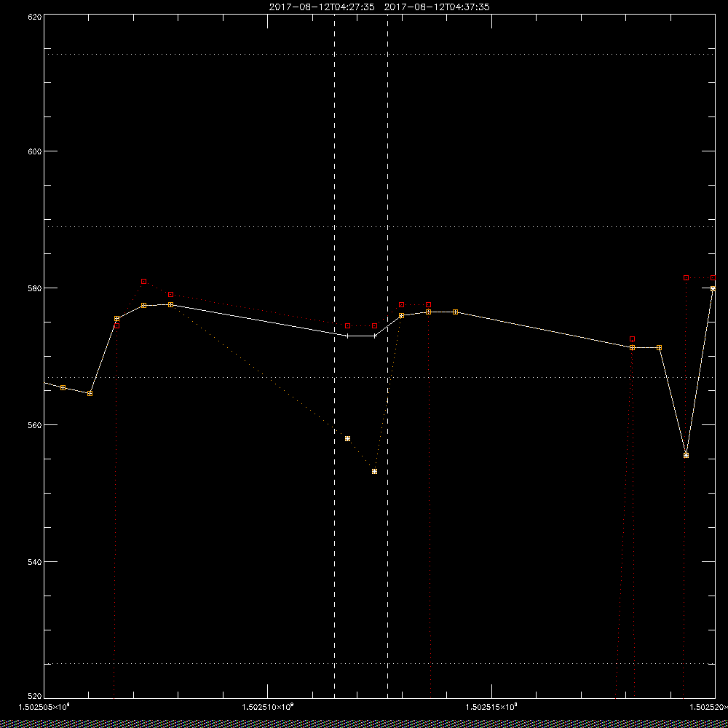Click the 1.502510×10⁹ x-axis label

click(268, 707)
